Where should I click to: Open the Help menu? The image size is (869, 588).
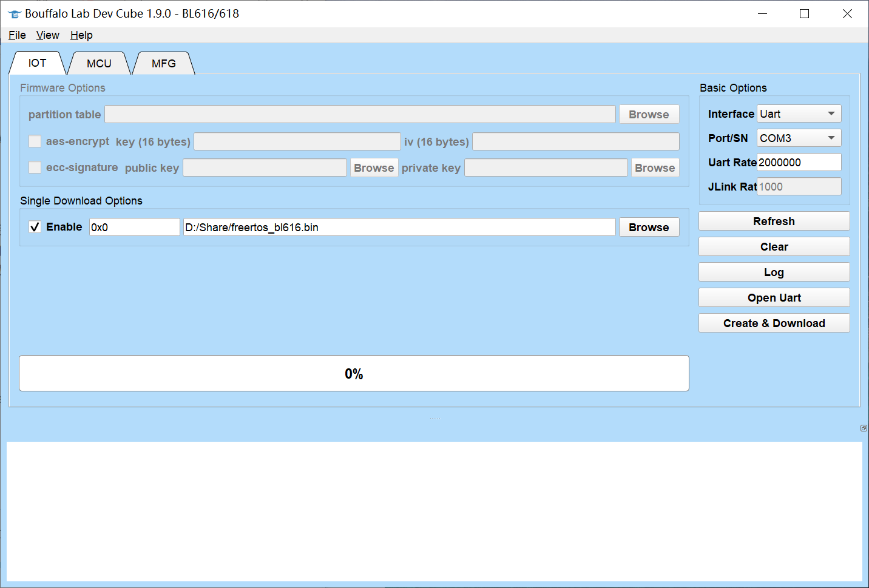(81, 35)
